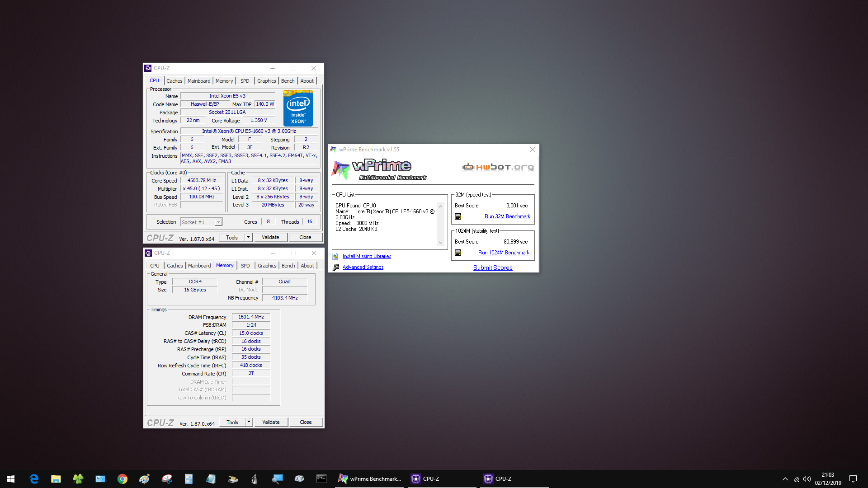Open CPU tab in bottom CPU-Z
Image resolution: width=868 pixels, height=488 pixels.
click(x=155, y=266)
